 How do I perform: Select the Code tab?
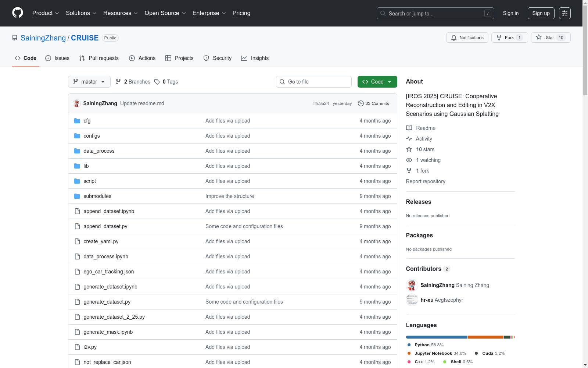pyautogui.click(x=26, y=58)
